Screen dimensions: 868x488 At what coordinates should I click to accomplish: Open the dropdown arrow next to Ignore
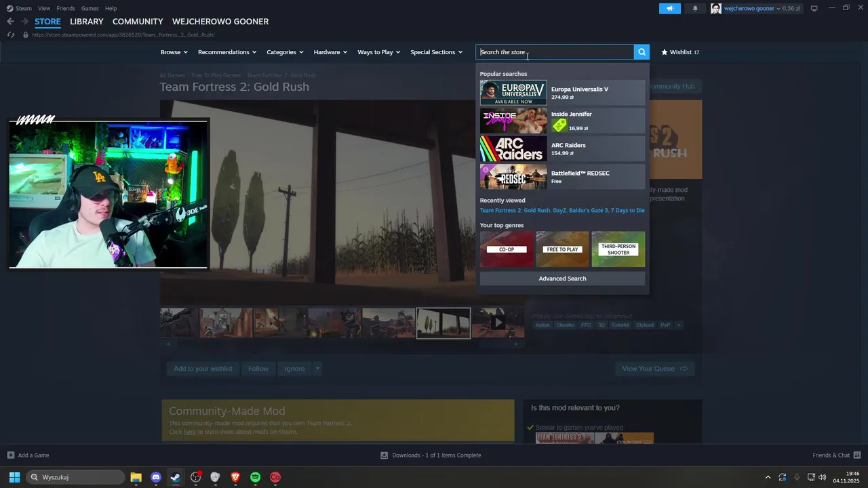[317, 369]
